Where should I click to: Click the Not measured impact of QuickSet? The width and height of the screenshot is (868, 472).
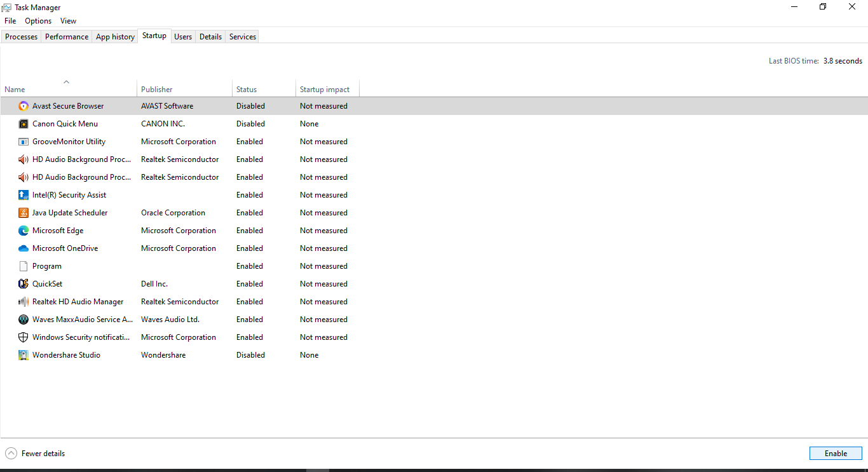[x=323, y=284]
